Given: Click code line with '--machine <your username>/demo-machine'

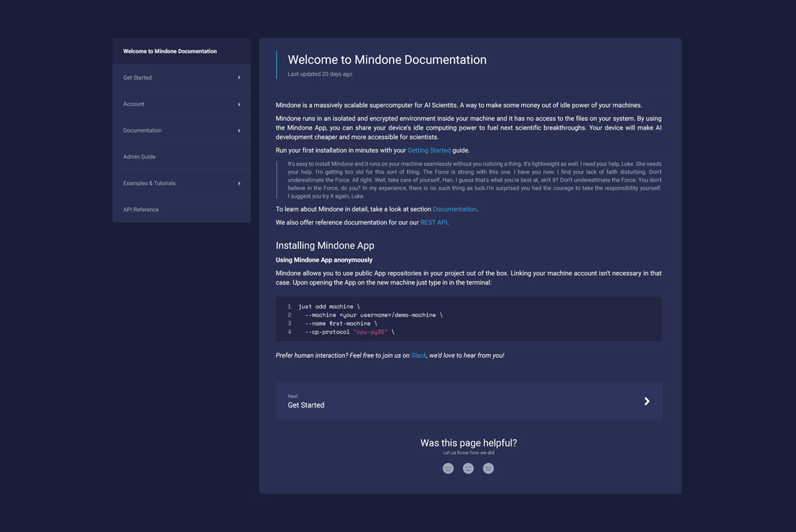Looking at the screenshot, I should (373, 316).
